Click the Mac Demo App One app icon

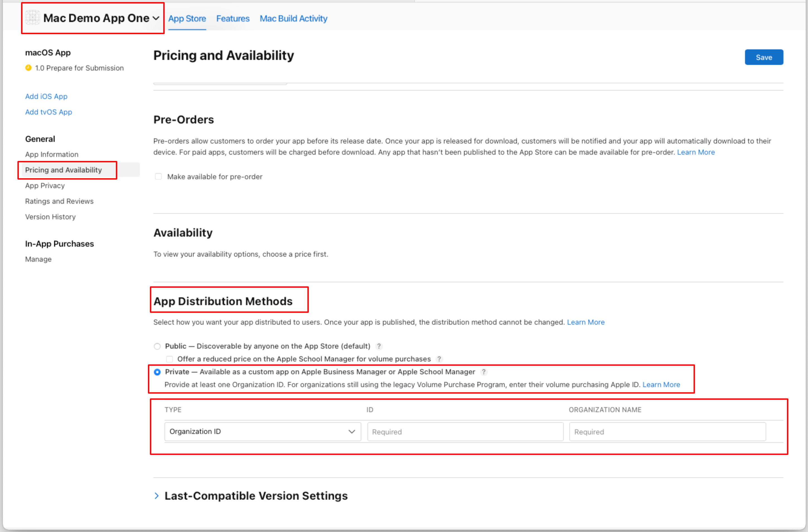point(33,18)
